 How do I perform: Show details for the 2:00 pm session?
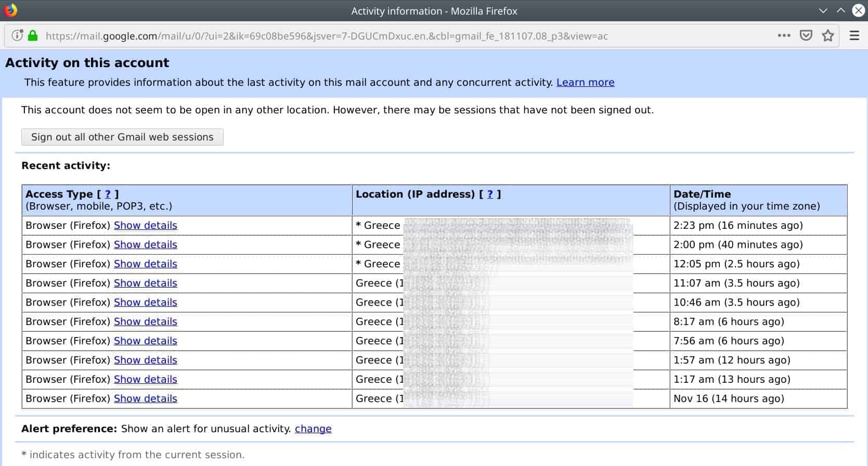pyautogui.click(x=146, y=244)
